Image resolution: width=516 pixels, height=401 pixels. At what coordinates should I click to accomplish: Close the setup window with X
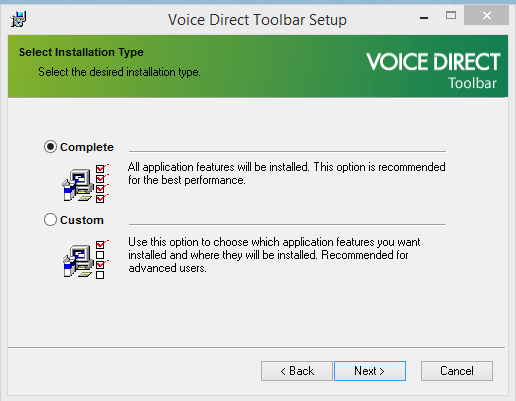point(486,15)
